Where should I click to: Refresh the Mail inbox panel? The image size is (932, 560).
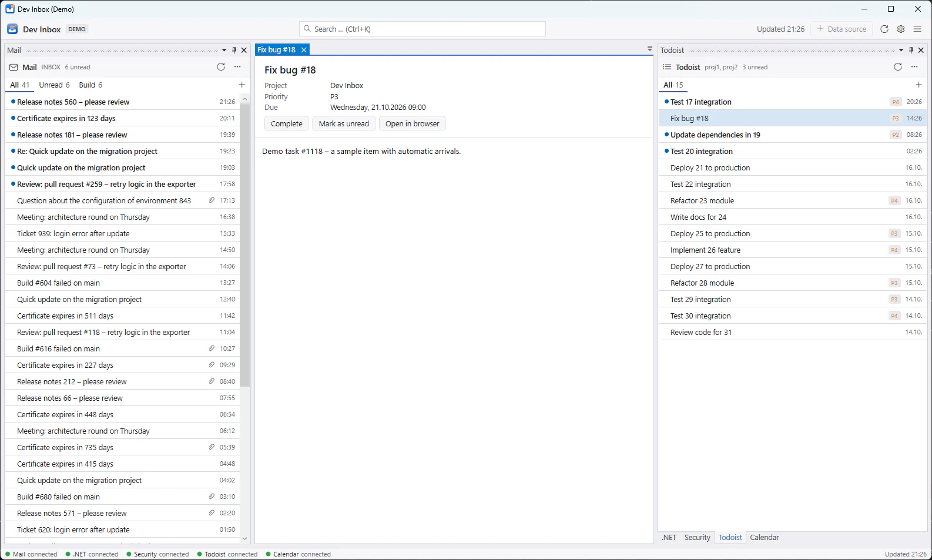221,67
